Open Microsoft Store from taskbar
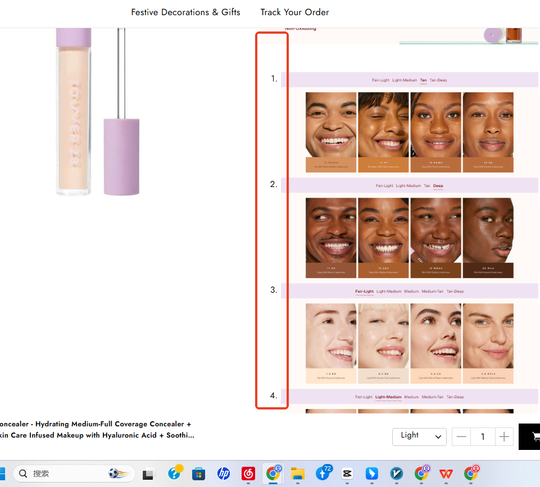 tap(198, 474)
